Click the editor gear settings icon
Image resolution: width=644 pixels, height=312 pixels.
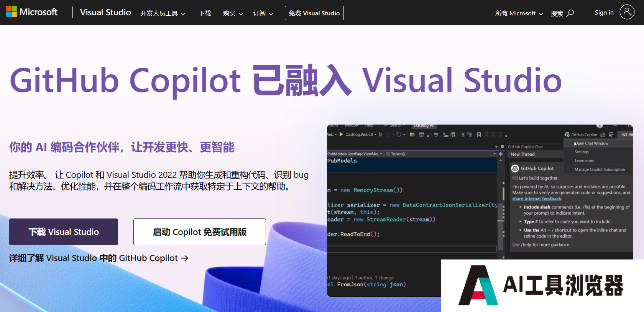[x=502, y=146]
